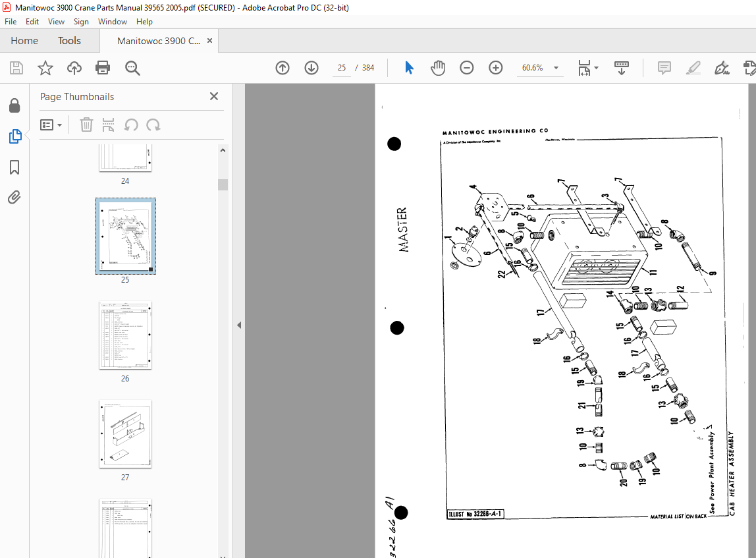Close the Manitowoc 3900 document tab
The image size is (756, 558).
click(x=209, y=40)
